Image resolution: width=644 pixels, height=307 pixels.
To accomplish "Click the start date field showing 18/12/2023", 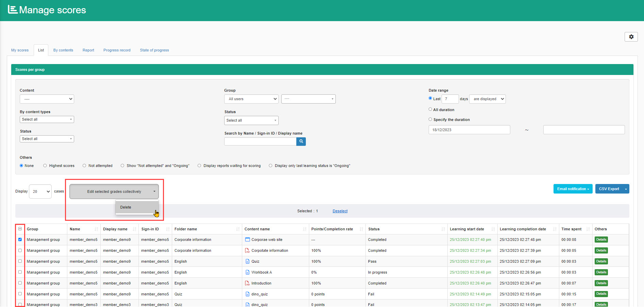I will tap(469, 130).
